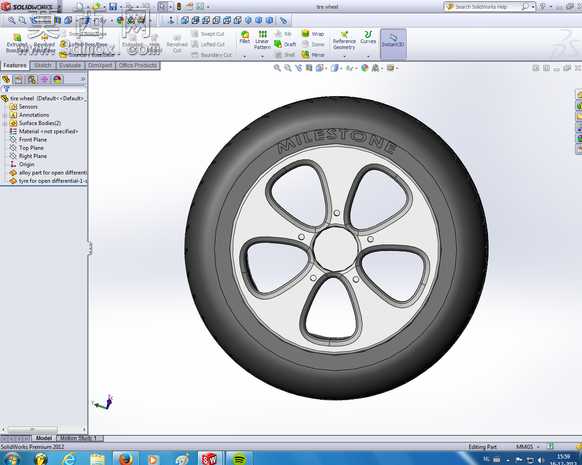The width and height of the screenshot is (582, 465).
Task: Open Edit Appearance in viewport toolbar
Action: (x=364, y=68)
